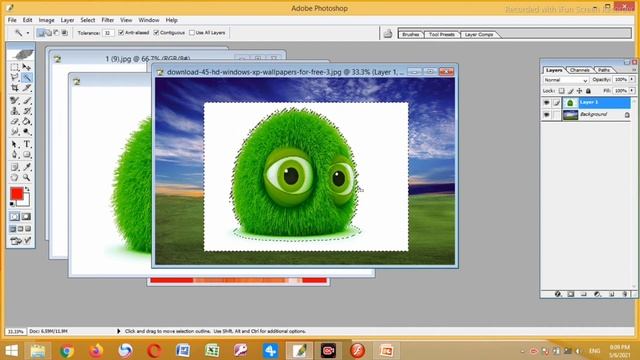
Task: Select the Paint Bucket tool
Action: 27,121
